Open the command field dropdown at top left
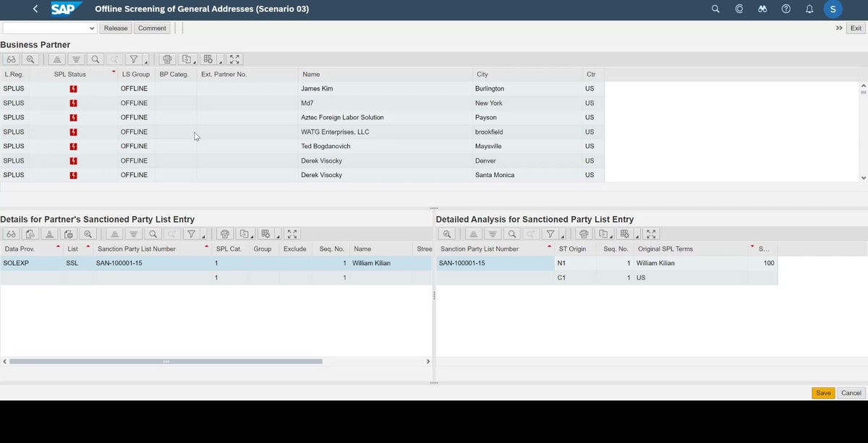This screenshot has width=868, height=443. point(92,28)
